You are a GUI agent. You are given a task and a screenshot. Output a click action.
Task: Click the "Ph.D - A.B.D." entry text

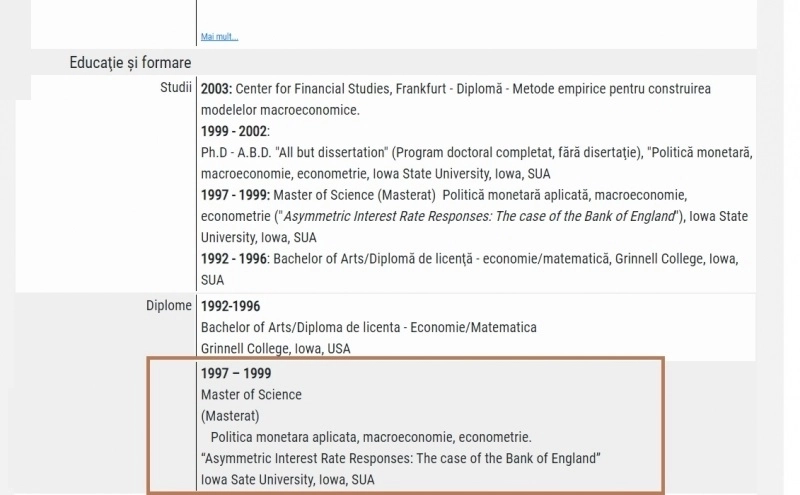[236, 153]
